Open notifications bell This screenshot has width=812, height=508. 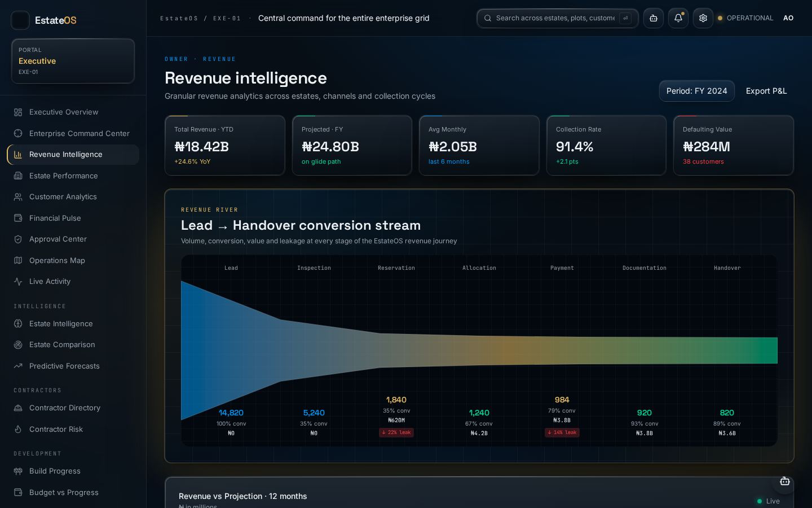[678, 18]
